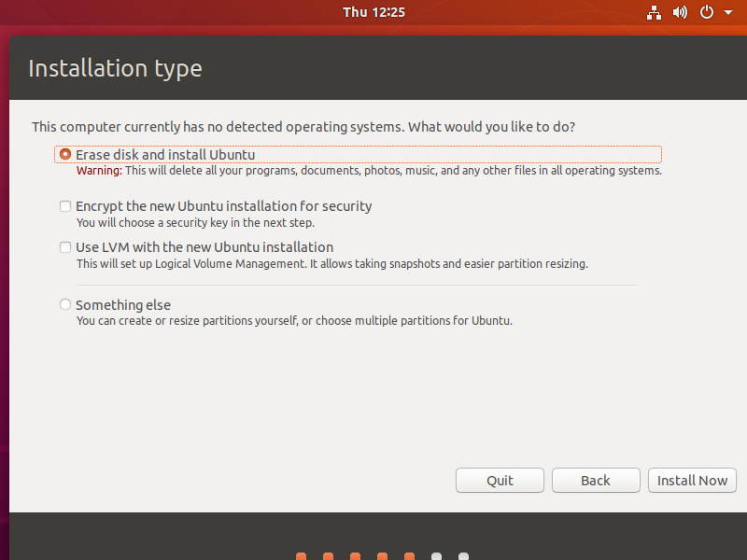Click the power icon in top bar
The image size is (747, 560).
pos(706,12)
